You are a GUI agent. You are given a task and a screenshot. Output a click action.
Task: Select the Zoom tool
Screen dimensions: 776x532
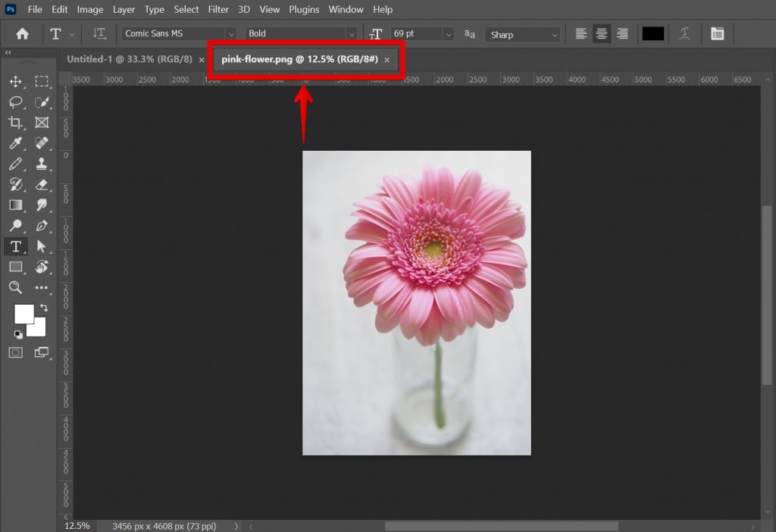(15, 287)
